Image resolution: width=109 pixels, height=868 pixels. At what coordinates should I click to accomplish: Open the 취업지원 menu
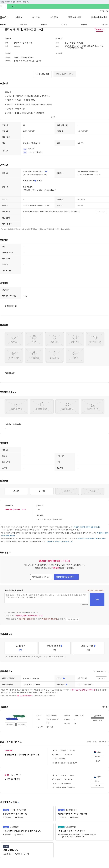pos(36,18)
